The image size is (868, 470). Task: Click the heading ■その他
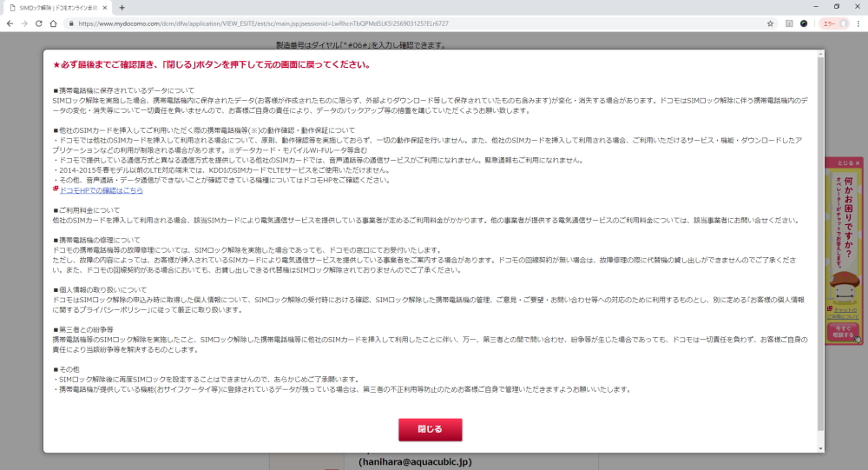[x=67, y=369]
